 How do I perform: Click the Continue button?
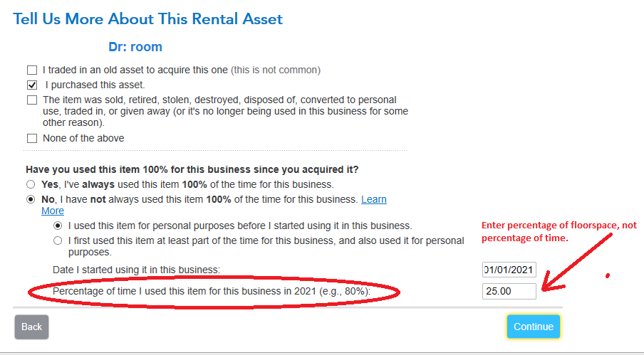pyautogui.click(x=534, y=327)
